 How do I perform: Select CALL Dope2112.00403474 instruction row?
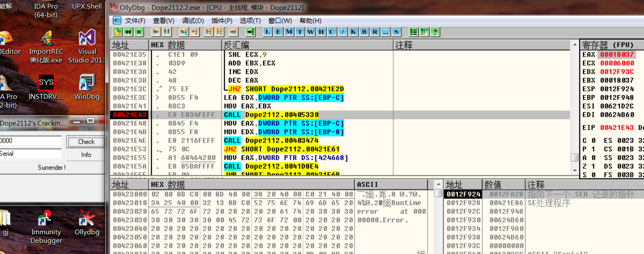(340, 141)
